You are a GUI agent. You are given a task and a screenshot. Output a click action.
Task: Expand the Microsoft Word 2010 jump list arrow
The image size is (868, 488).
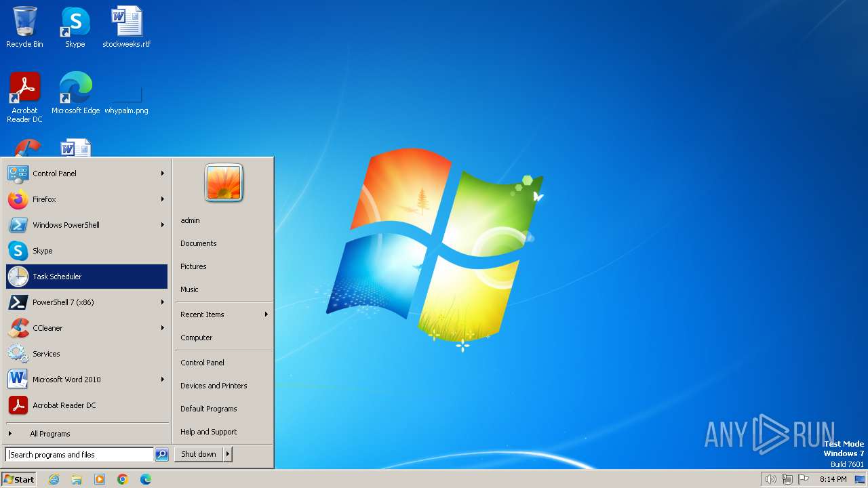[163, 380]
